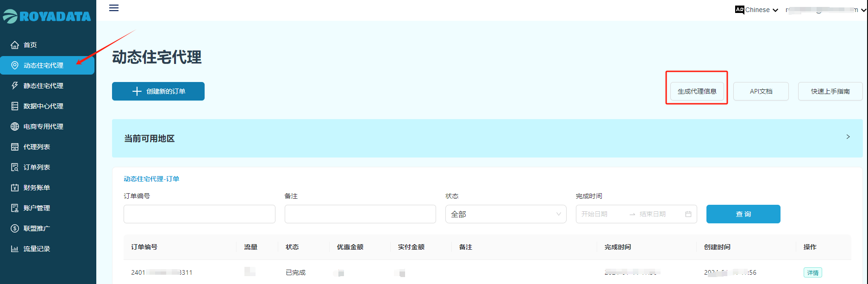The image size is (868, 284).
Task: Click the globe icon for 电商专用代理
Action: [x=15, y=126]
